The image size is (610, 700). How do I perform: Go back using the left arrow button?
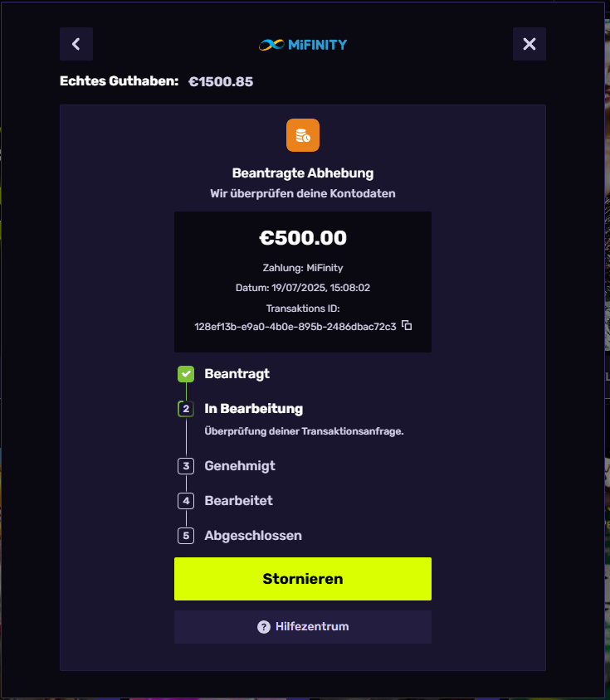click(x=76, y=44)
